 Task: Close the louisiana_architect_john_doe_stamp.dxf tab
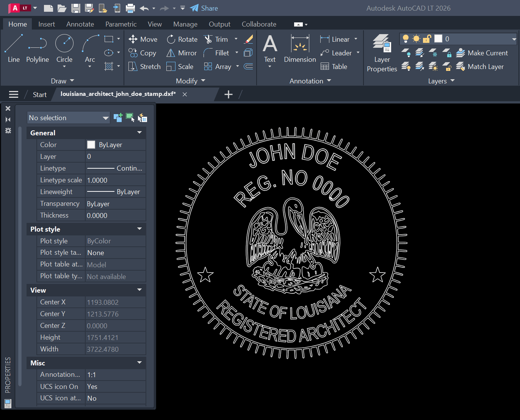185,94
